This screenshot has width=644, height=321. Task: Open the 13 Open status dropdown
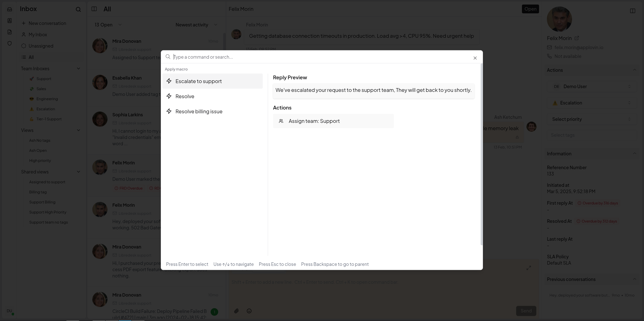(x=108, y=25)
